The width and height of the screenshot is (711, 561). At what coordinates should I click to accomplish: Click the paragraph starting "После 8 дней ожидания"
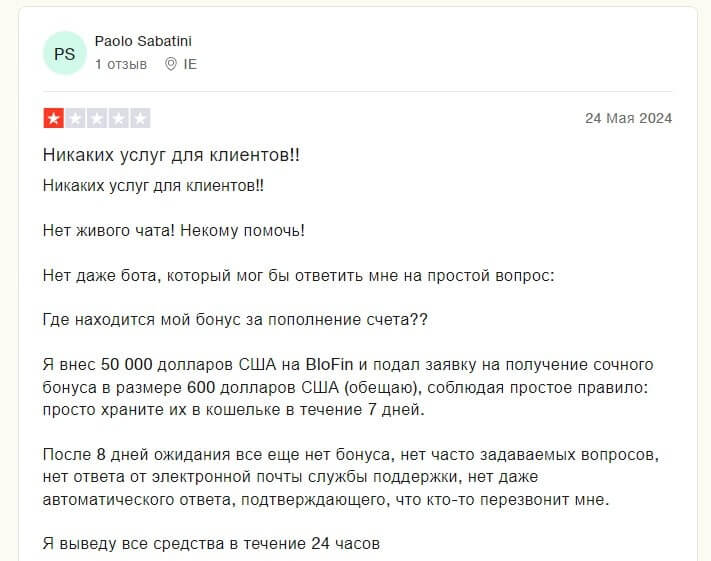351,477
